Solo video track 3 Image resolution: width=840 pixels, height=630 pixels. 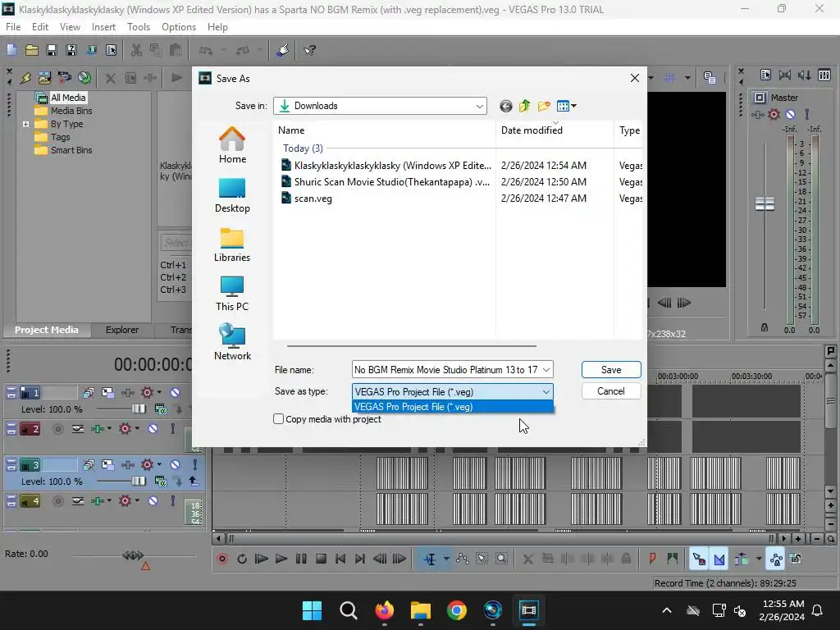tap(195, 464)
